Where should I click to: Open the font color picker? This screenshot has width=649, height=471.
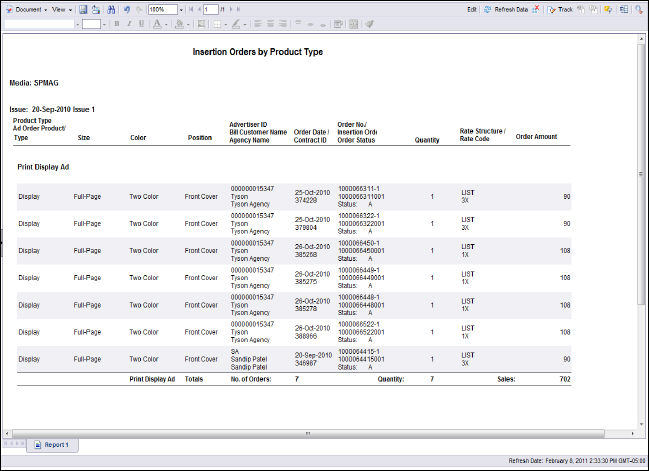pos(158,23)
